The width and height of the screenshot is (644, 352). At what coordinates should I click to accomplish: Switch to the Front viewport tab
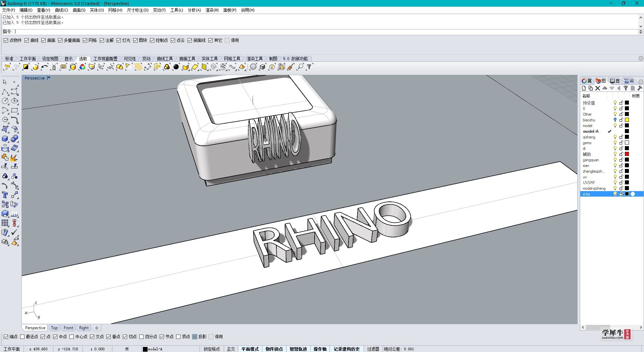(68, 328)
